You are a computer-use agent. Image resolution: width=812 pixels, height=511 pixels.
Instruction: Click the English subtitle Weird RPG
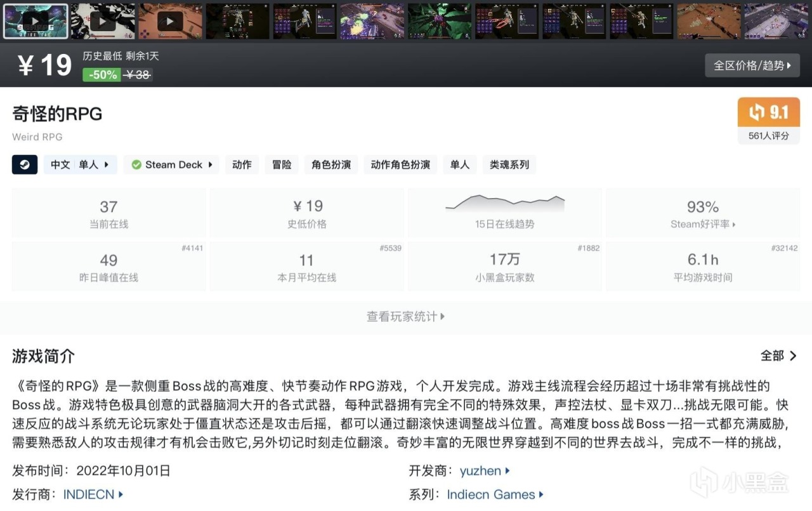37,136
